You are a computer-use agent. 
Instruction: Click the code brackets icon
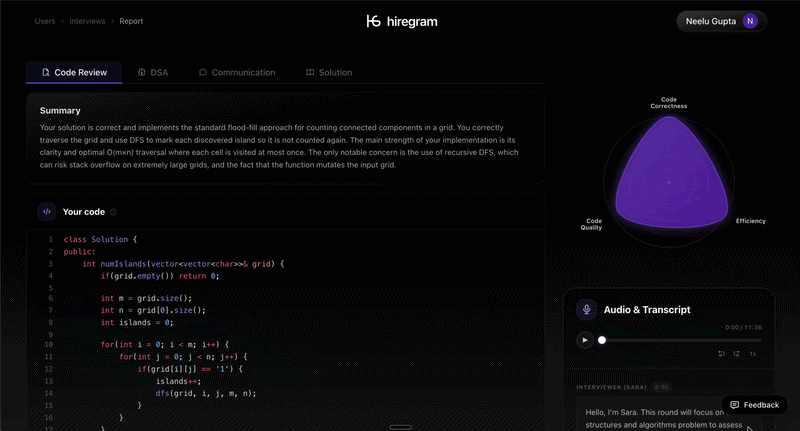click(x=47, y=212)
